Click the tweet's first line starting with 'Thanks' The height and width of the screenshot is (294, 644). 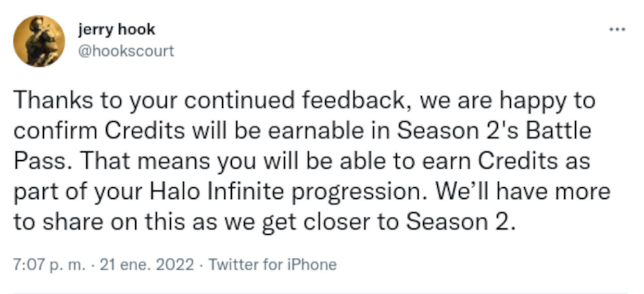click(x=303, y=101)
